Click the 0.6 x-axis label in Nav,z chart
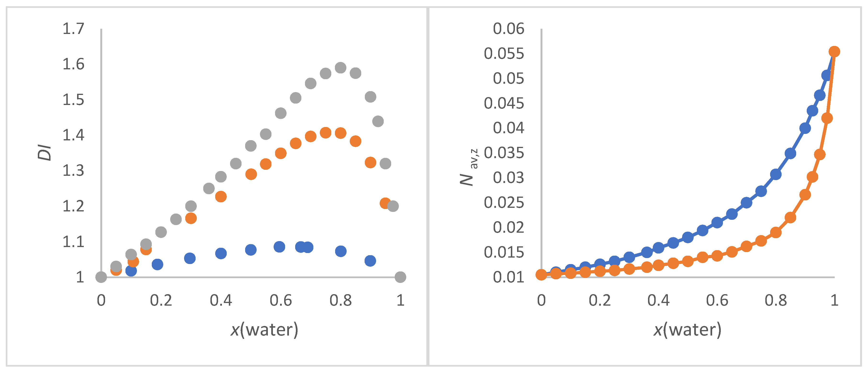The height and width of the screenshot is (375, 868). tap(717, 300)
